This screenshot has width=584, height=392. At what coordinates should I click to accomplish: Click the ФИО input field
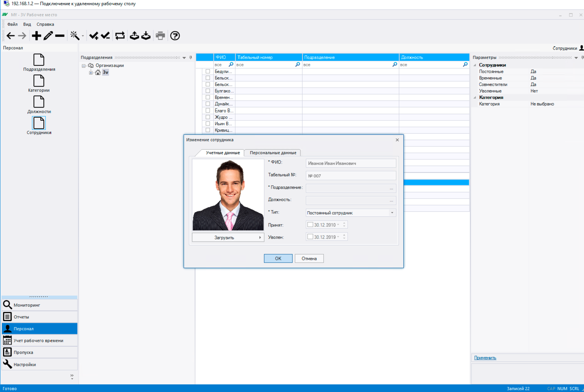pos(351,163)
